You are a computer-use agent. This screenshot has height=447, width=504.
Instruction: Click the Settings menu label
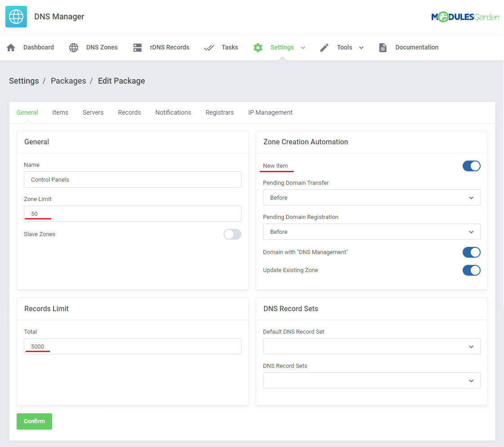(x=282, y=47)
